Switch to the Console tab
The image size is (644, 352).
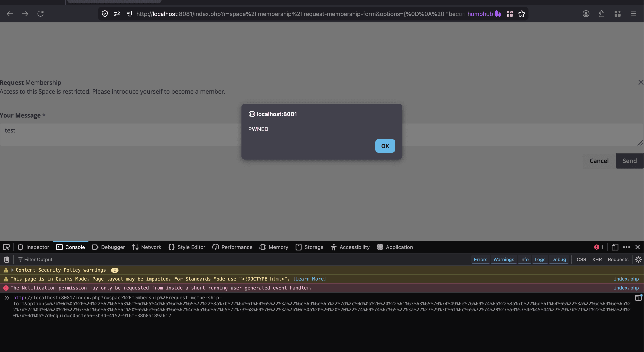(71, 247)
